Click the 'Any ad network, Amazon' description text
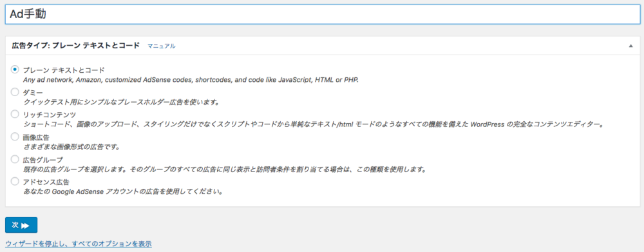The width and height of the screenshot is (644, 252). 191,80
